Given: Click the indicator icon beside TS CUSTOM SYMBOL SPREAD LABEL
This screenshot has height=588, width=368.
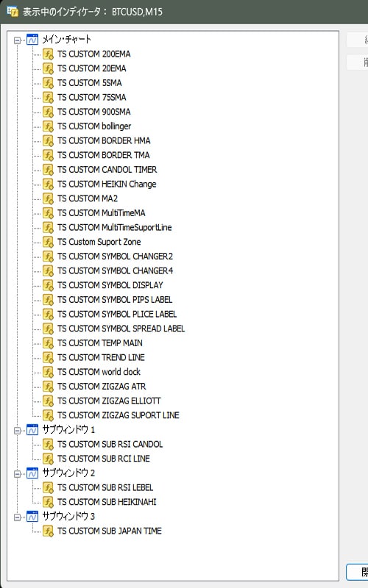Looking at the screenshot, I should tap(48, 329).
